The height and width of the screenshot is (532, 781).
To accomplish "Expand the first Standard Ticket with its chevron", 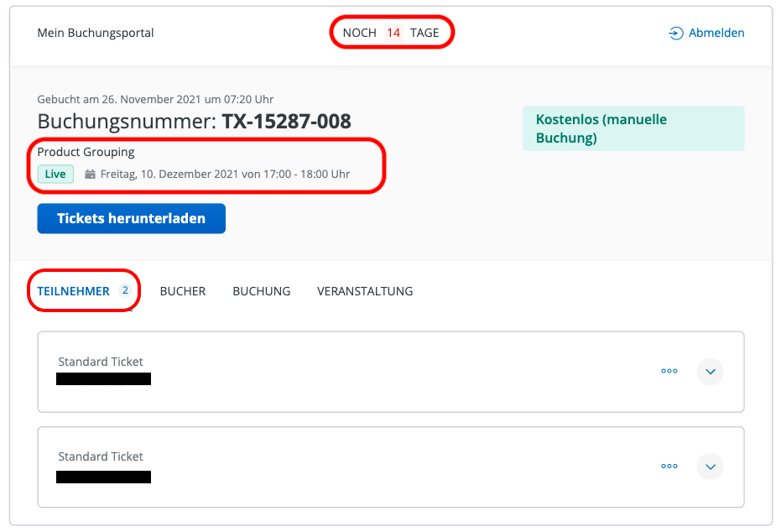I will [x=710, y=371].
